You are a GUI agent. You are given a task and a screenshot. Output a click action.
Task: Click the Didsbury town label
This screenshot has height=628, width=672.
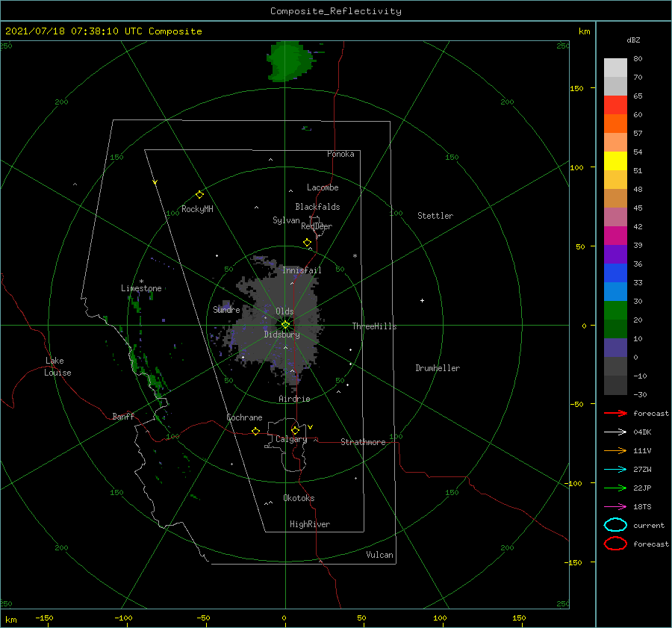282,335
